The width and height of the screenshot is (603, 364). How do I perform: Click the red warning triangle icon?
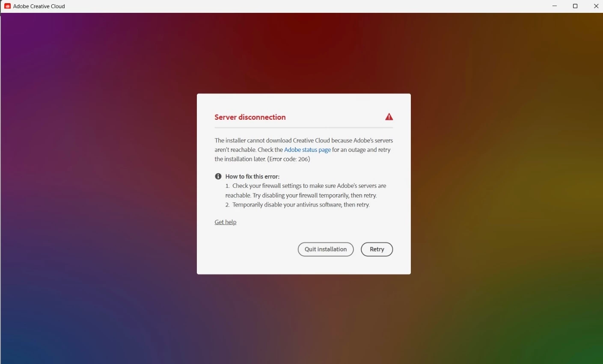point(389,117)
